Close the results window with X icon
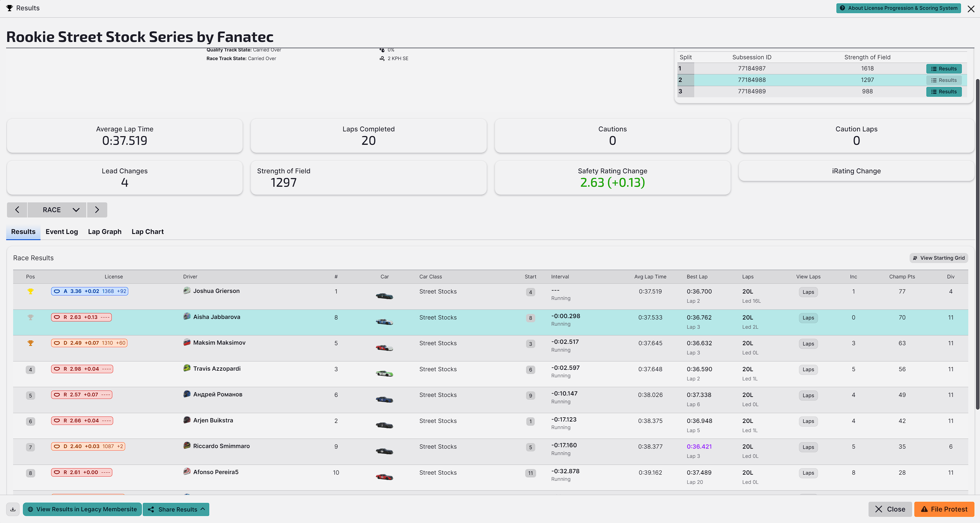Viewport: 980px width, 523px height. pyautogui.click(x=971, y=8)
